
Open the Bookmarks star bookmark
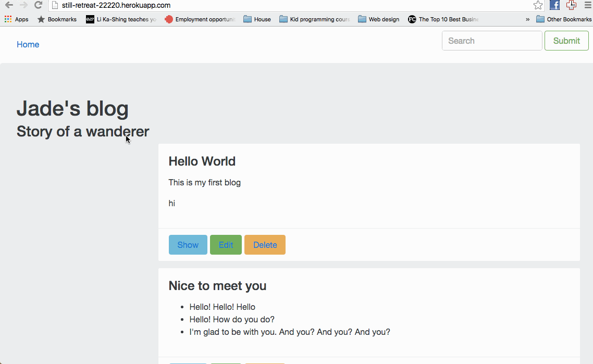click(x=57, y=19)
